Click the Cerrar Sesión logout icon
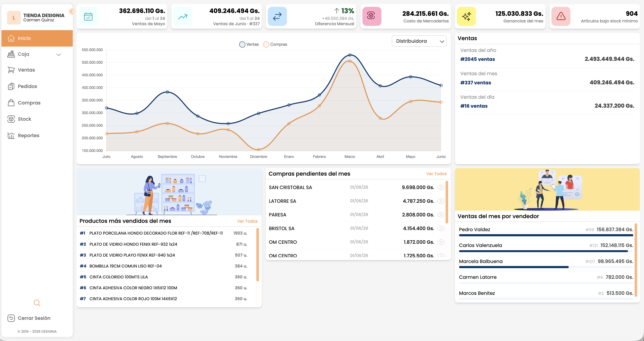 click(11, 318)
